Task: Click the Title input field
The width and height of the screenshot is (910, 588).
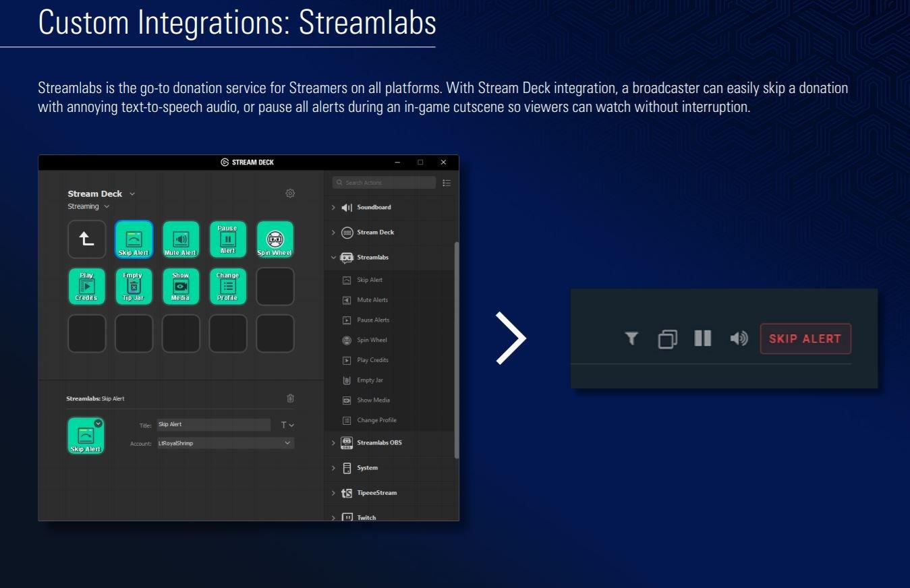Action: (x=213, y=424)
